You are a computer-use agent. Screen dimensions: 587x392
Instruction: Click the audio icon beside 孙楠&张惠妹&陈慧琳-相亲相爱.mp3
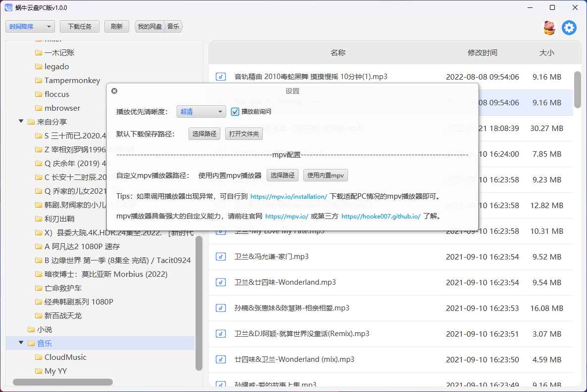coord(220,308)
